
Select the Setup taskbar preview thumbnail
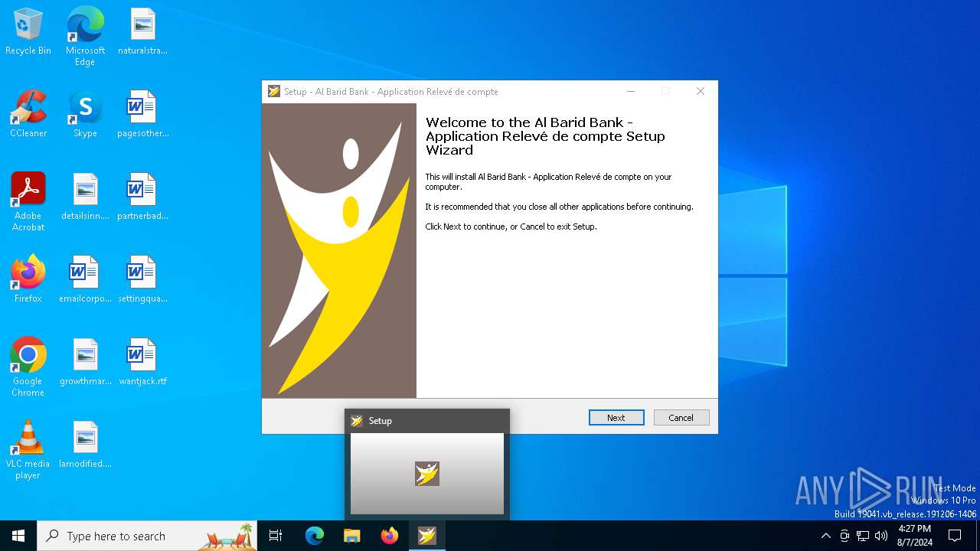point(427,474)
